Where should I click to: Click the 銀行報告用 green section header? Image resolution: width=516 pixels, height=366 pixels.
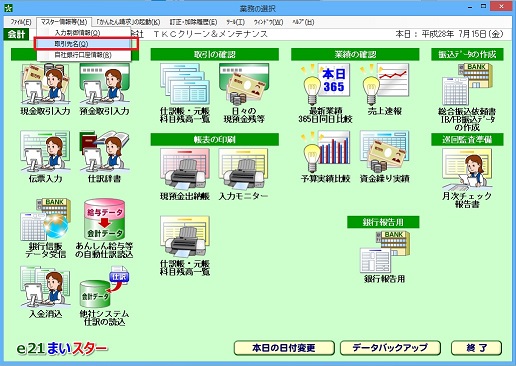(383, 222)
